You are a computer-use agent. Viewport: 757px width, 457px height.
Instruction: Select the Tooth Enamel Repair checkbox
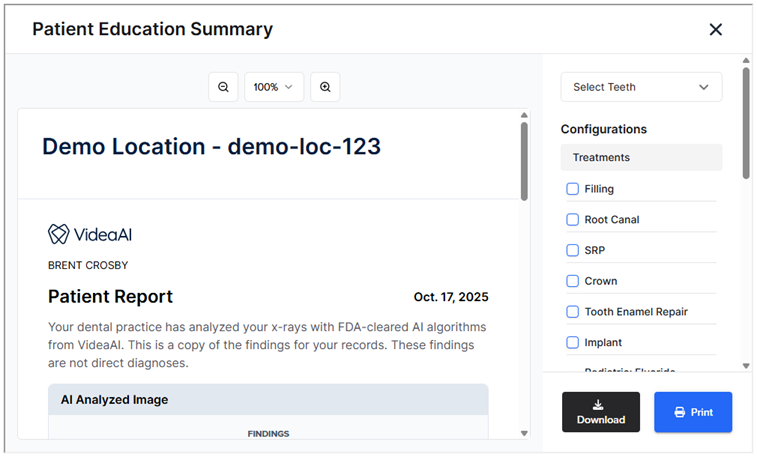pos(573,312)
